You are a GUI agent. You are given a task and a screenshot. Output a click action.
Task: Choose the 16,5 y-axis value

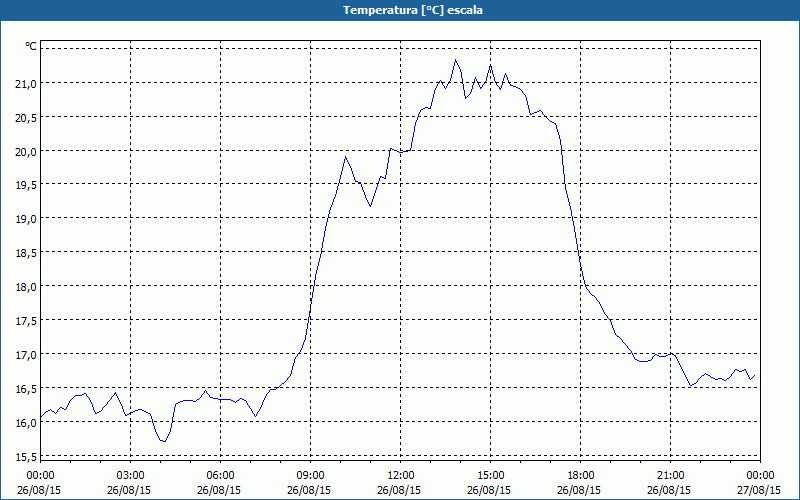(x=26, y=389)
